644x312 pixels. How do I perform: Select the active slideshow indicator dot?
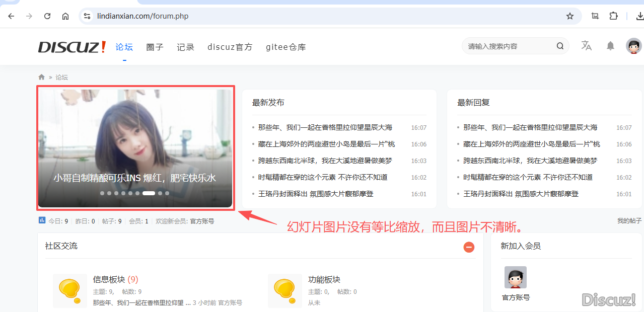149,193
